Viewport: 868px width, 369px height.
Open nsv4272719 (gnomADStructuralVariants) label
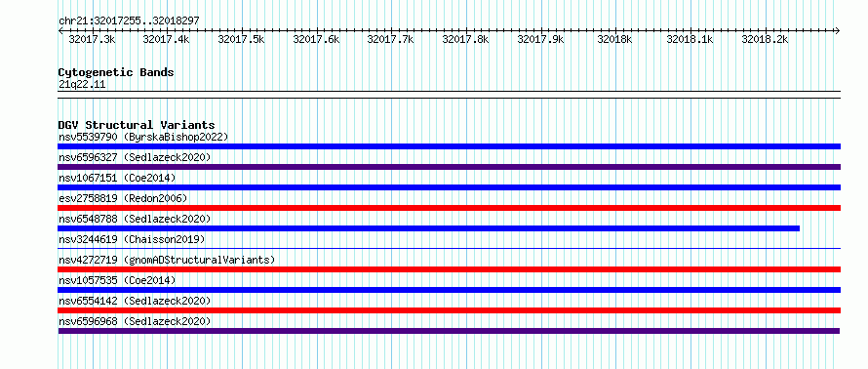tap(167, 260)
